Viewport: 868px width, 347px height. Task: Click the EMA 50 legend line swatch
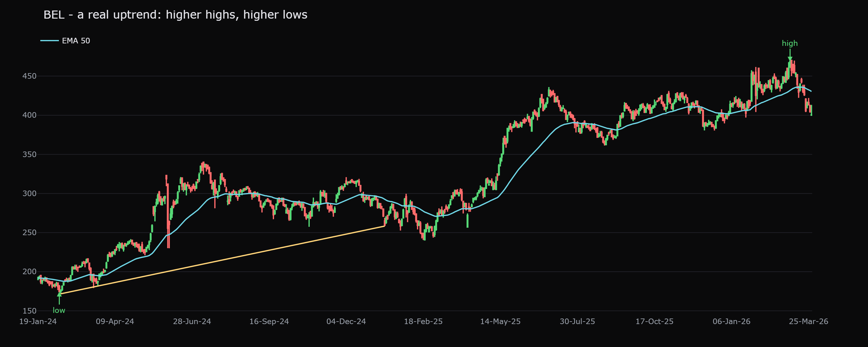50,41
